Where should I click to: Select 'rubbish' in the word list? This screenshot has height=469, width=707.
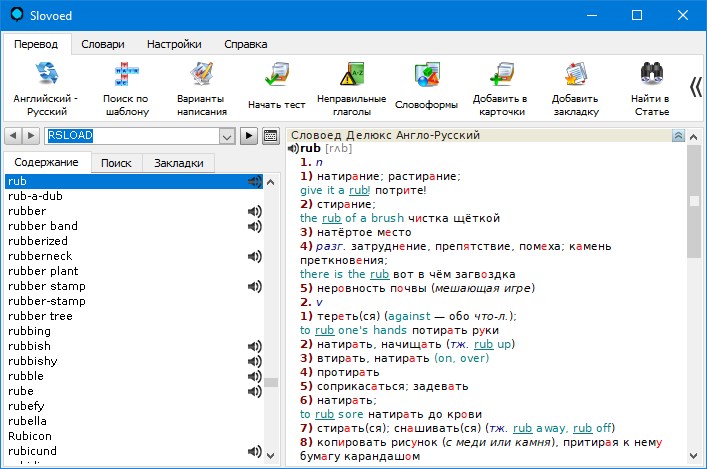pyautogui.click(x=29, y=346)
